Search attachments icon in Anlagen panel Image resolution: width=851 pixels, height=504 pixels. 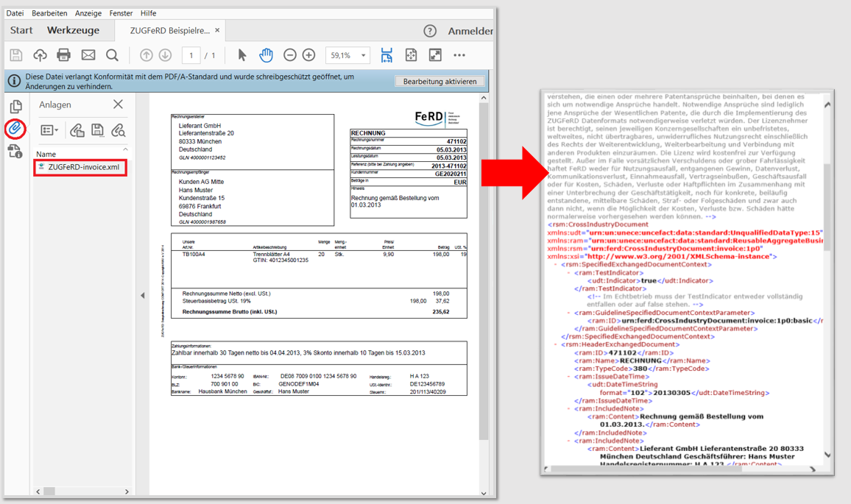[x=119, y=130]
